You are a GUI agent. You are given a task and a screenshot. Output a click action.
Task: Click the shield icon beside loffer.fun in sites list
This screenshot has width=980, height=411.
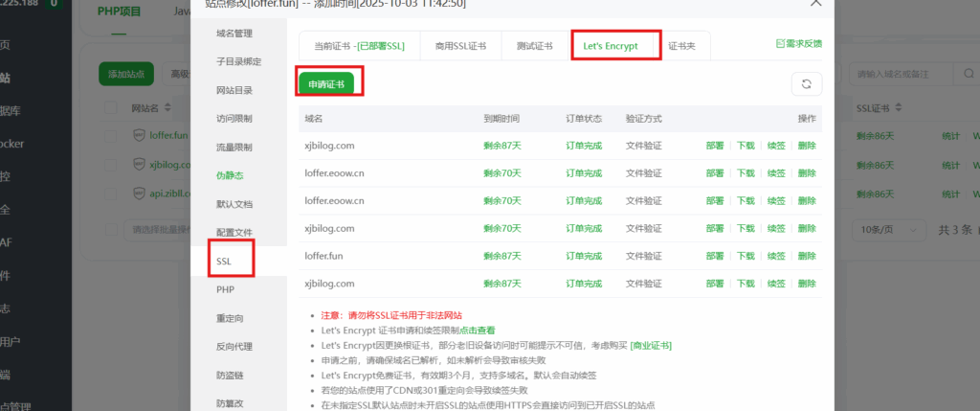coord(140,135)
